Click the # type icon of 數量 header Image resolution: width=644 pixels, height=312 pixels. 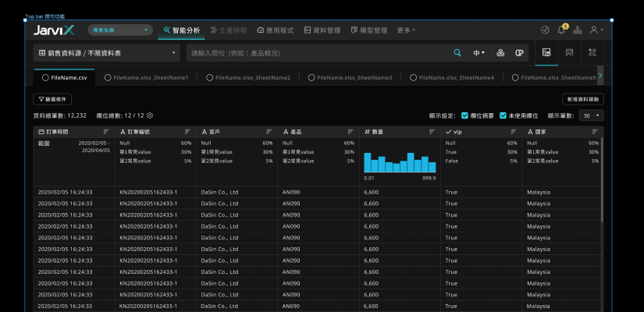(x=367, y=132)
